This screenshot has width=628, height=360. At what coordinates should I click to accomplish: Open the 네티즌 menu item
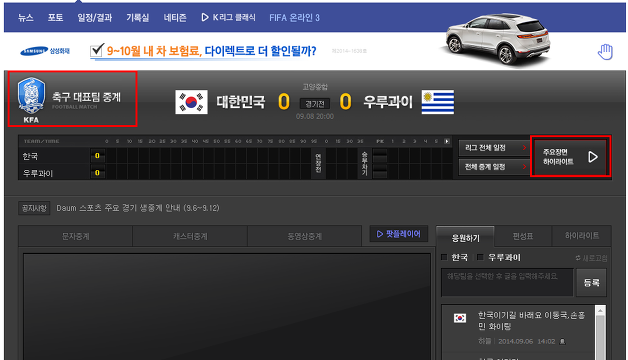[x=175, y=18]
